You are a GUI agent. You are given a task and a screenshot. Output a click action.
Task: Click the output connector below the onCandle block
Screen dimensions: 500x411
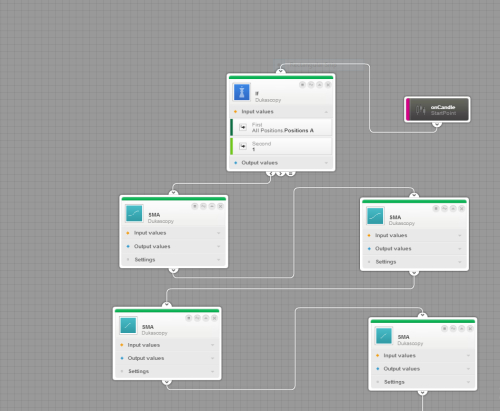click(x=437, y=124)
